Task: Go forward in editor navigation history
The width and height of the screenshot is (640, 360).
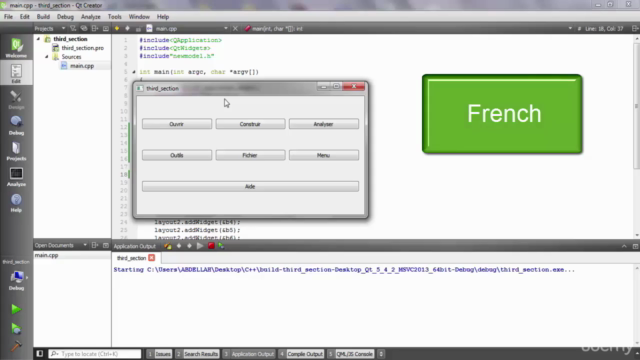Action: [x=127, y=29]
